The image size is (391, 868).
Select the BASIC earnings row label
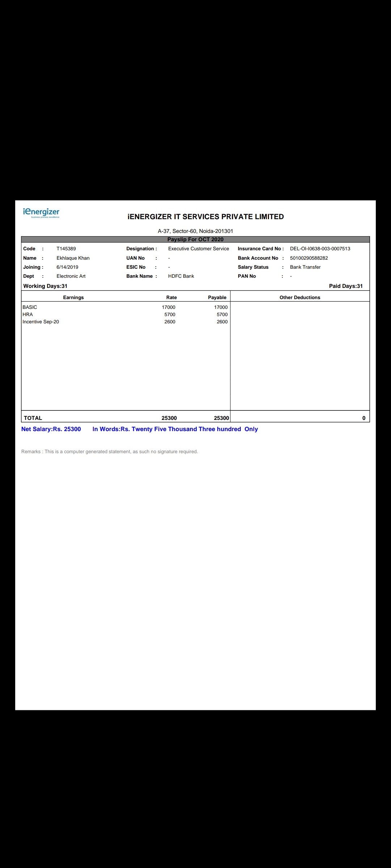pos(30,307)
